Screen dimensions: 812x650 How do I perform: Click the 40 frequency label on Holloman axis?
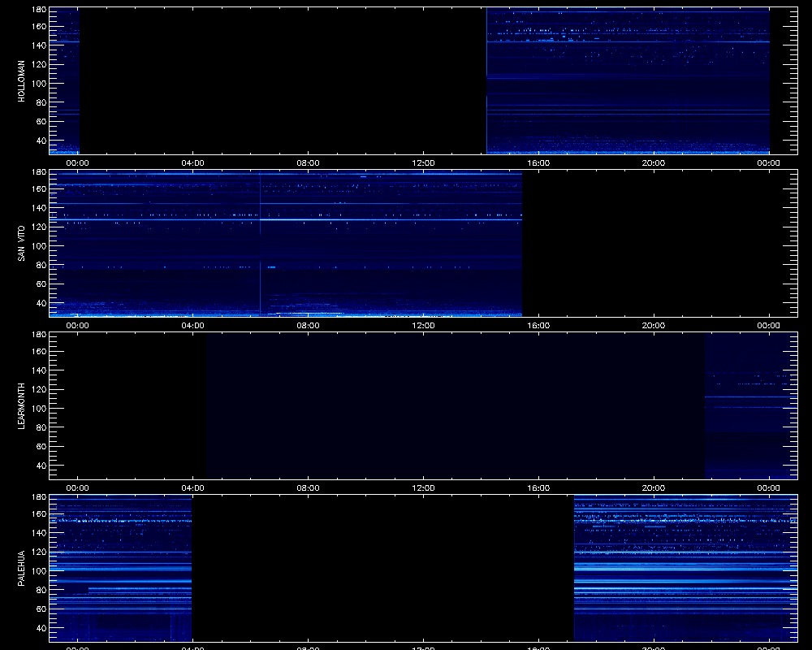click(x=41, y=141)
